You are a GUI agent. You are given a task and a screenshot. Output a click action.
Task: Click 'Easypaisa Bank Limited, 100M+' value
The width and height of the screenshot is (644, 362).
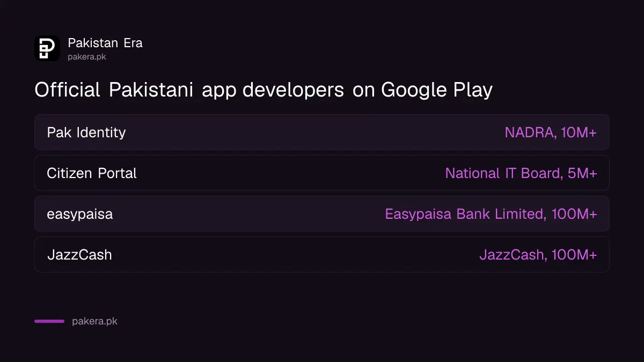491,214
